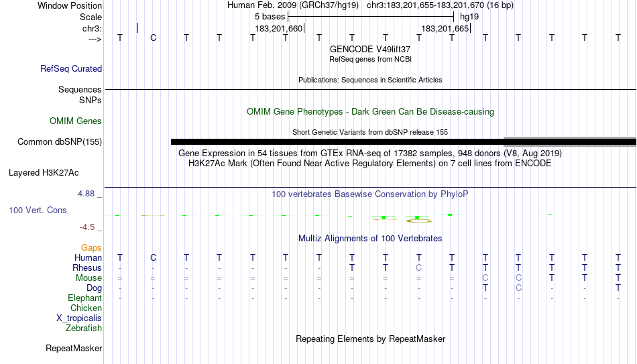Open the OMIM Genes track label
637x364 pixels.
[76, 121]
